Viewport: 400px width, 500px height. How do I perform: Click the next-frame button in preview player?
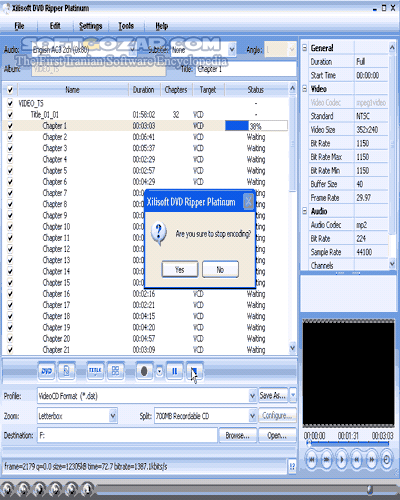[371, 460]
